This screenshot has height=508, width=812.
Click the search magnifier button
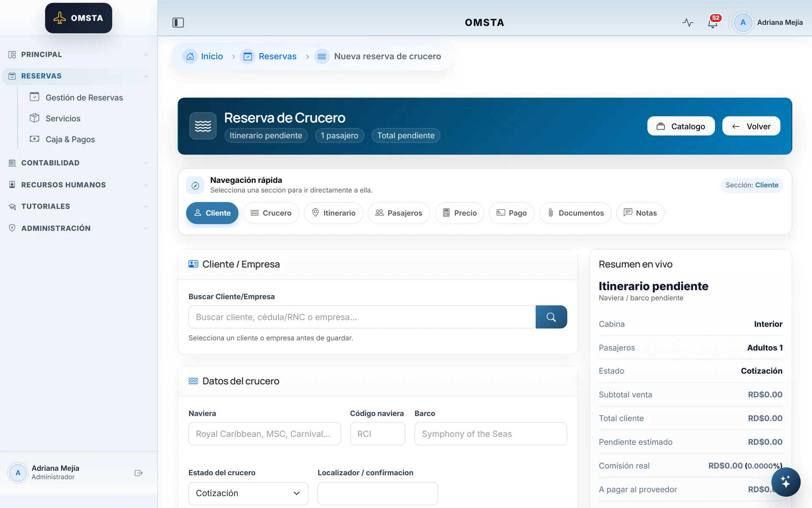click(551, 317)
